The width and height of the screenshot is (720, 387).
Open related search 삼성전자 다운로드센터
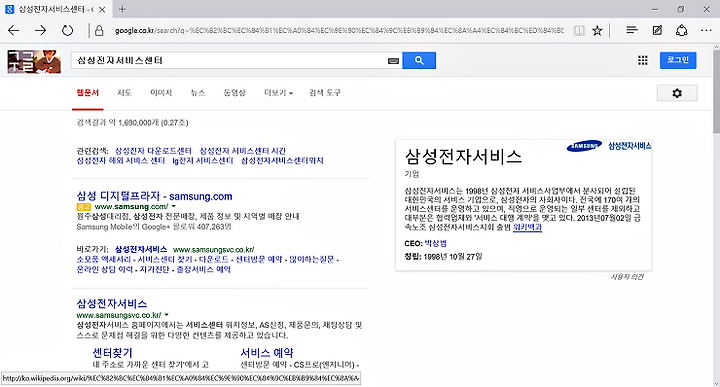point(153,151)
